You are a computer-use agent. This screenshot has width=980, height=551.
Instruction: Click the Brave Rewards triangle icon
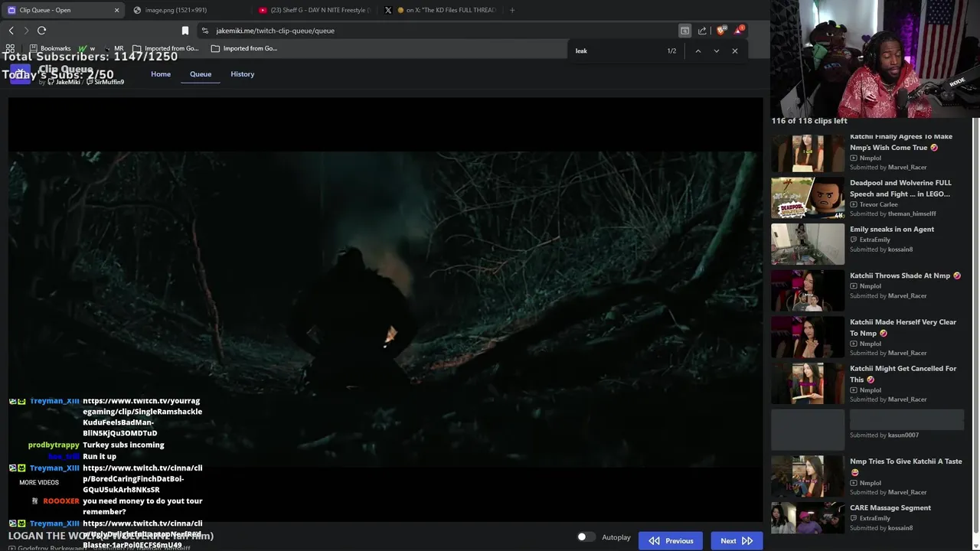pos(738,31)
